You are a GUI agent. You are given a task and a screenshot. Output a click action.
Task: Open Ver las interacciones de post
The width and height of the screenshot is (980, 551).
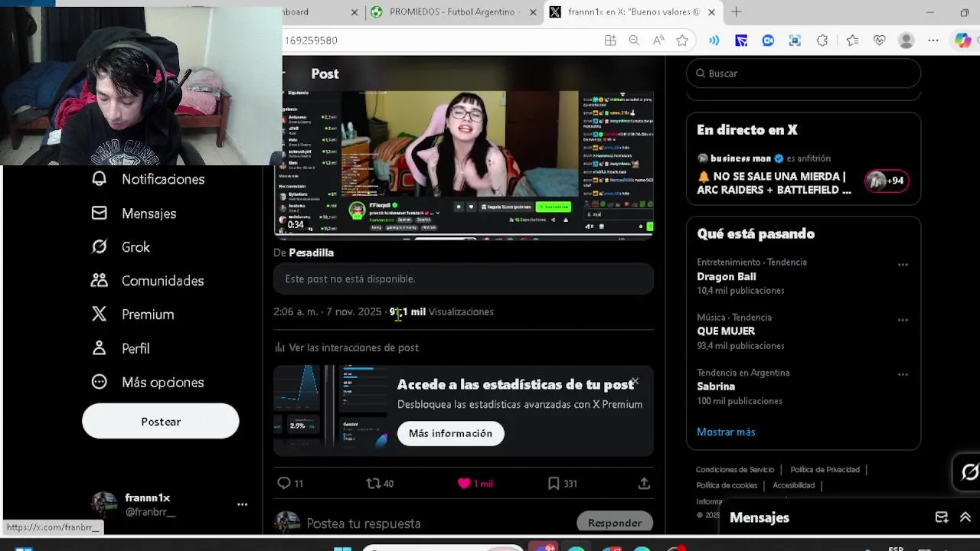click(346, 347)
